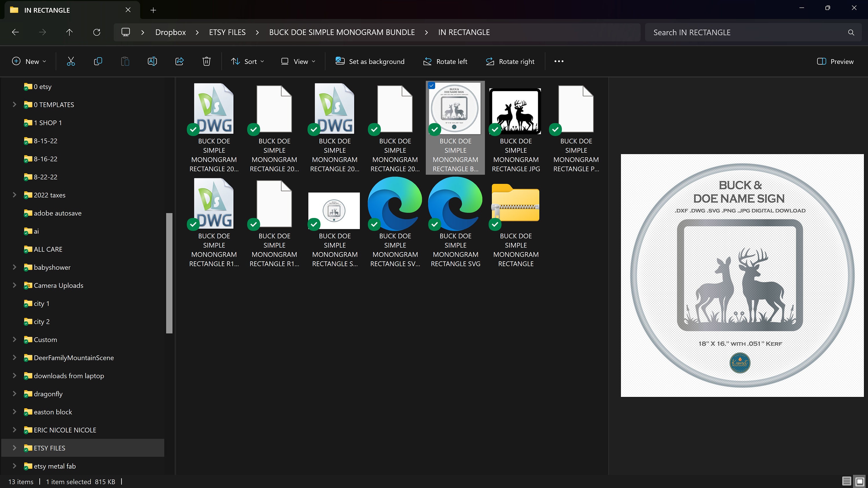Expand the DeerFamilyMountainScene folder
Image resolution: width=868 pixels, height=488 pixels.
click(14, 358)
